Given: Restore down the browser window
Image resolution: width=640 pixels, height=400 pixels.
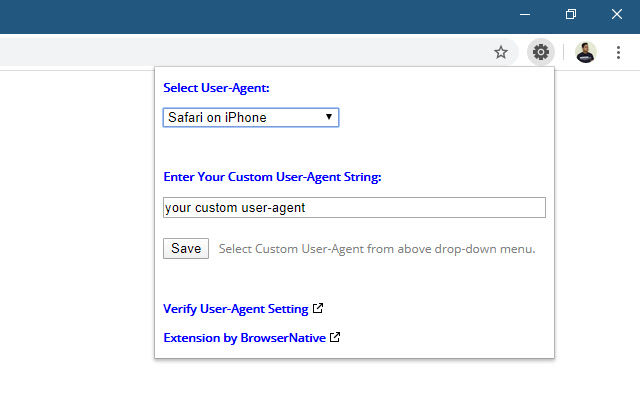Looking at the screenshot, I should click(x=570, y=15).
